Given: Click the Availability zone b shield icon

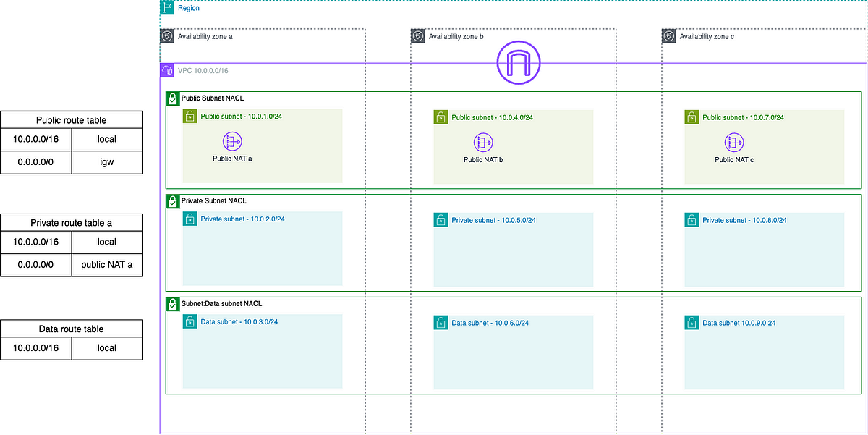Looking at the screenshot, I should [x=417, y=35].
